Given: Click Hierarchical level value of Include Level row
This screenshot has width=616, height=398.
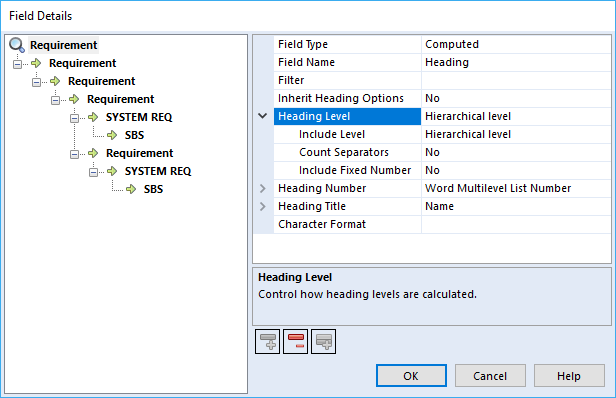Looking at the screenshot, I should (516, 134).
